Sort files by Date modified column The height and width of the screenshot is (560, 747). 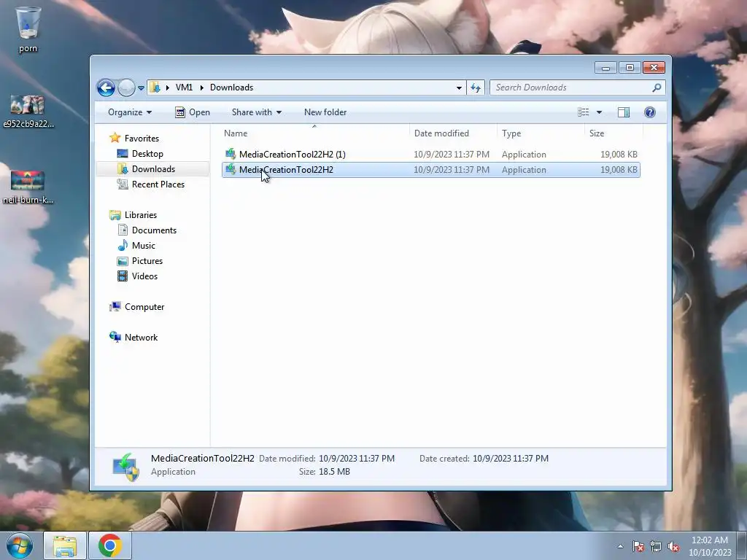click(x=453, y=133)
